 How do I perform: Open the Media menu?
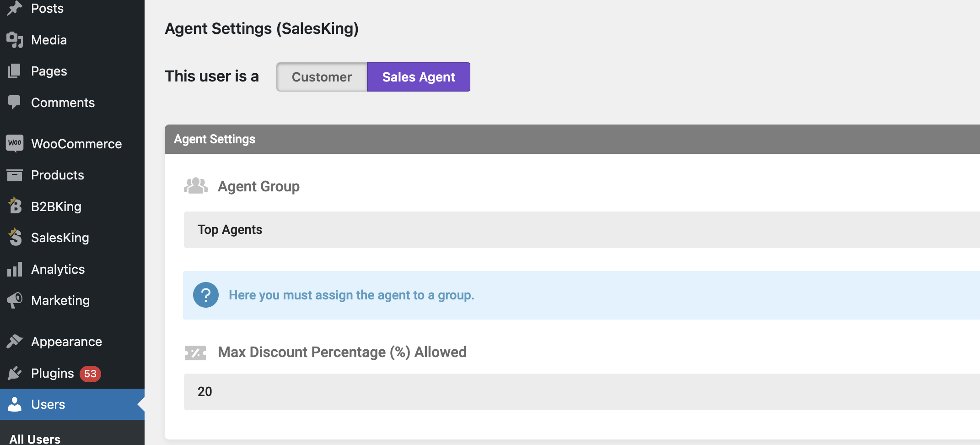click(49, 40)
